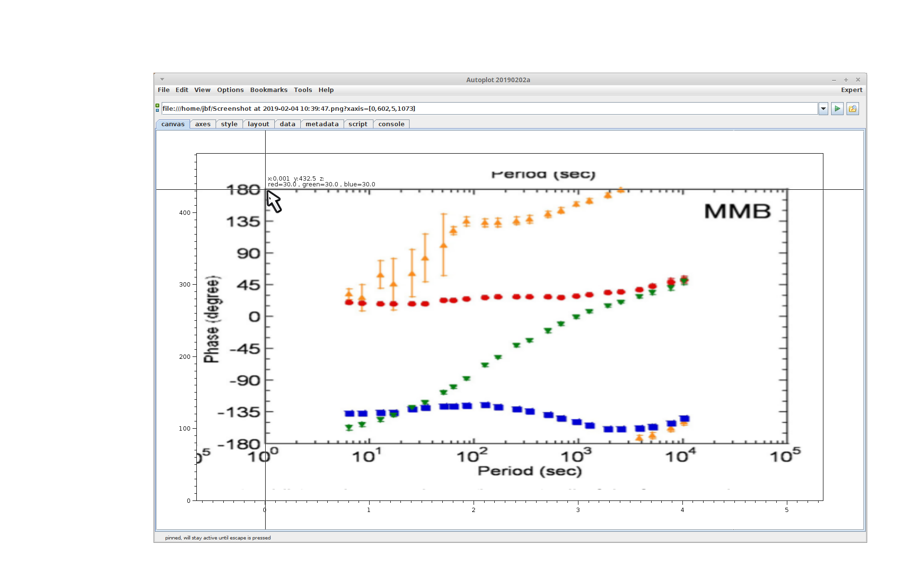Minimize the Autoplot window
The height and width of the screenshot is (578, 924).
(x=834, y=80)
